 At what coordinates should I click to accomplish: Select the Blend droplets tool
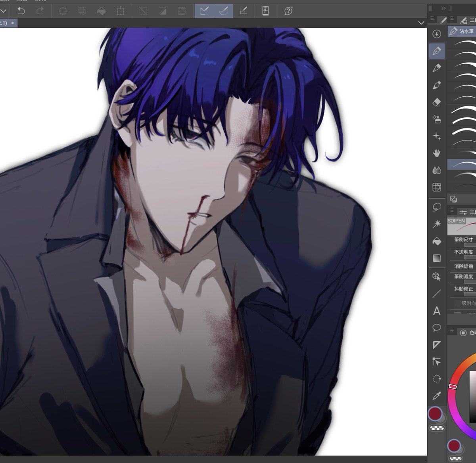437,170
